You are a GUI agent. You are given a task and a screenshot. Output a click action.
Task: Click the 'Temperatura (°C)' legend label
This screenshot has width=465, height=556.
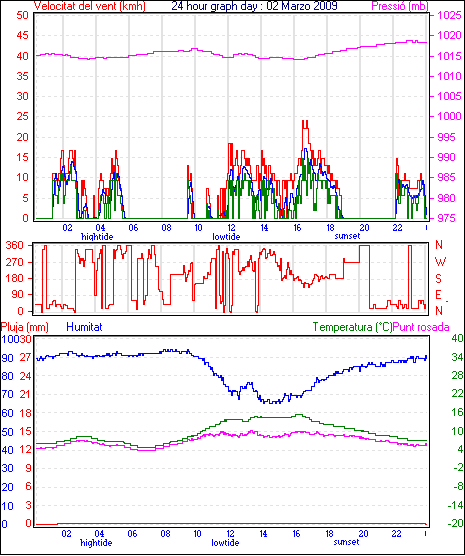(353, 327)
